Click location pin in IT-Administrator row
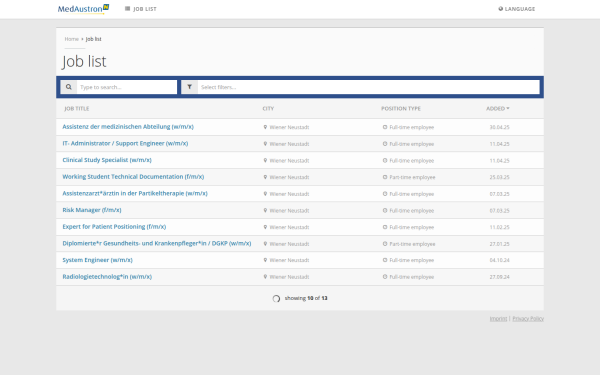600x375 pixels. point(265,144)
